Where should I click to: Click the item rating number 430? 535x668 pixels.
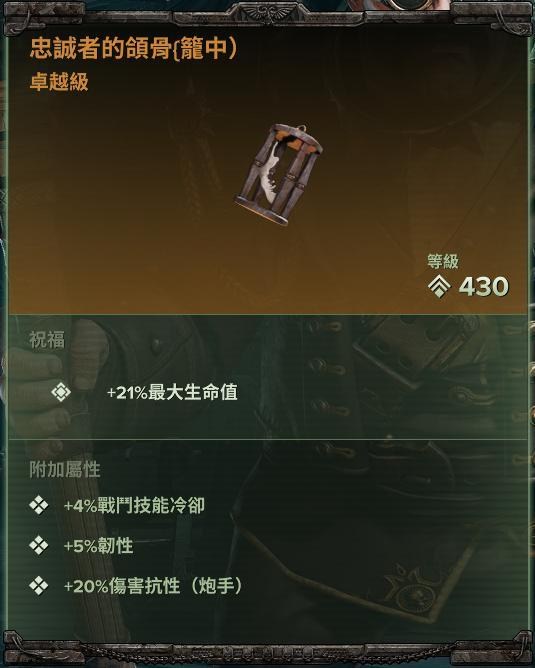[483, 286]
